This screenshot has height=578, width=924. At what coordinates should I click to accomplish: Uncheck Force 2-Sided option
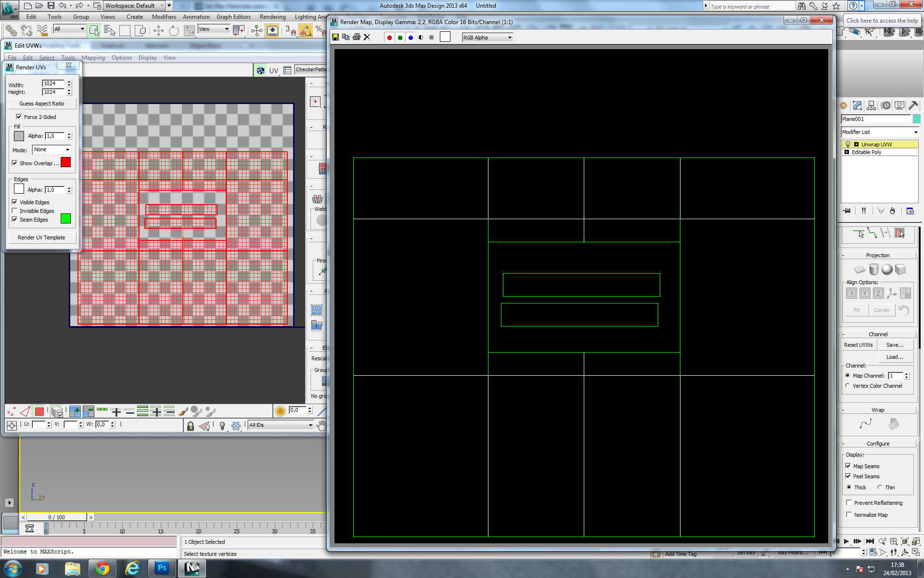coord(19,117)
